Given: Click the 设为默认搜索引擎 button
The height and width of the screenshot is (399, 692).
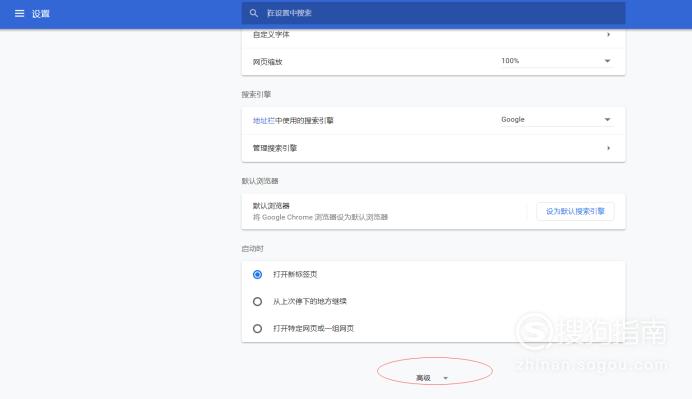Looking at the screenshot, I should point(575,211).
